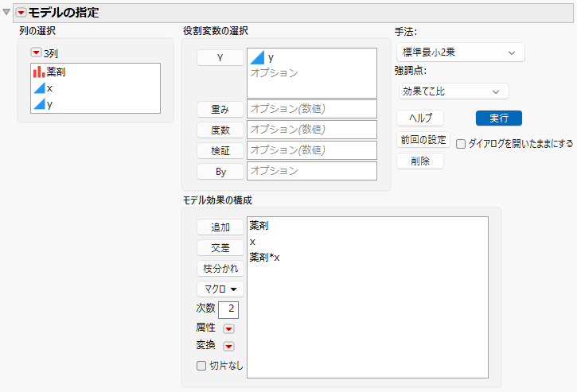Click the 枝分かれ button

coord(220,269)
